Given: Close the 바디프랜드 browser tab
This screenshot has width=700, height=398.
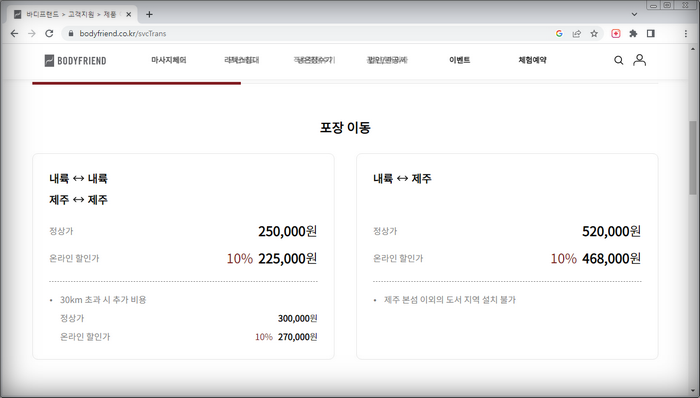Looking at the screenshot, I should (x=129, y=14).
